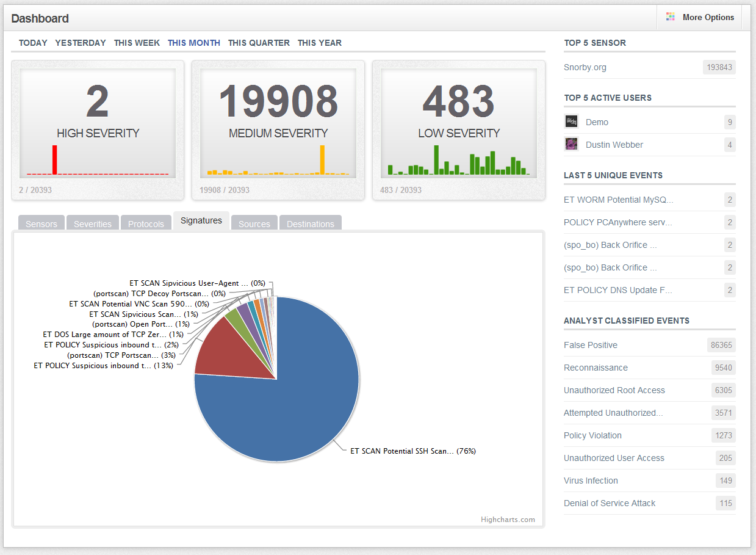756x555 pixels.
Task: Select the This Month range
Action: (194, 43)
